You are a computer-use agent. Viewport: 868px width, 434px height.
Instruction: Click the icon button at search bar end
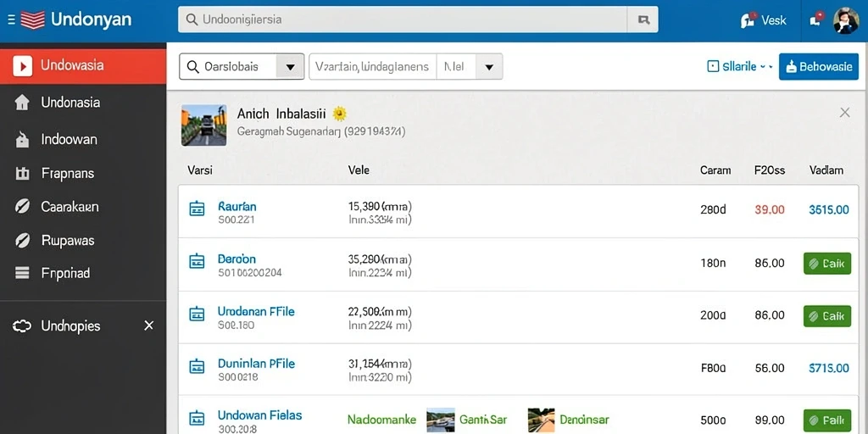pyautogui.click(x=643, y=20)
